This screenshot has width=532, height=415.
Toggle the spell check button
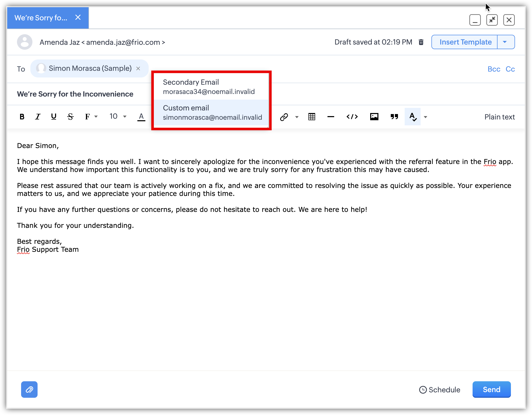(x=412, y=117)
